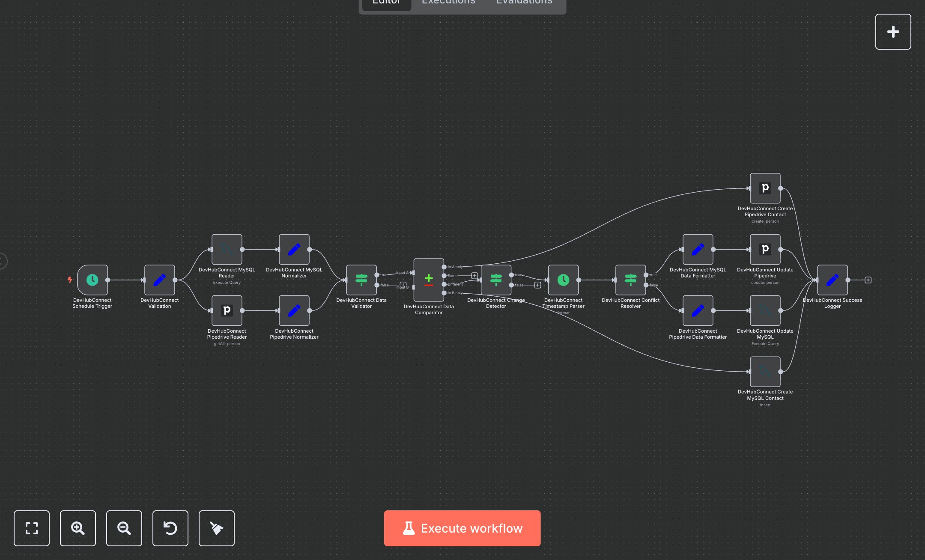Open the DevHubConnect Change Detector node
Image resolution: width=925 pixels, height=560 pixels.
pyautogui.click(x=496, y=280)
